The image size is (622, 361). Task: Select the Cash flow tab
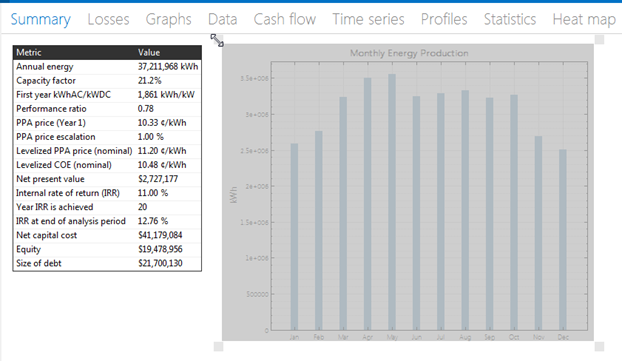pos(284,19)
